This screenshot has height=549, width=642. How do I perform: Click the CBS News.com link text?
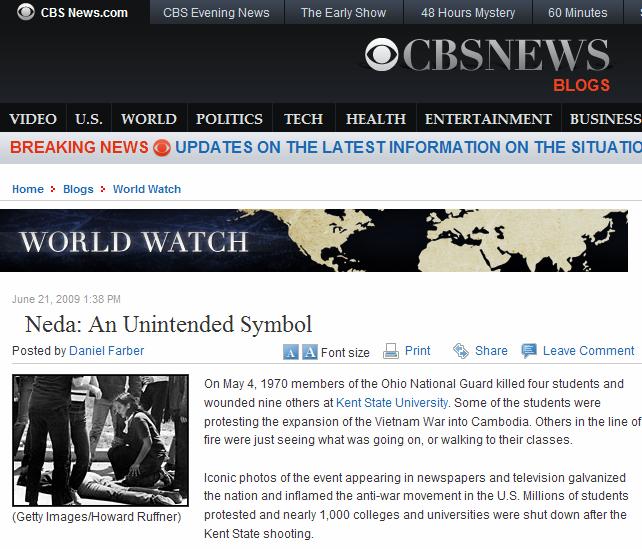(84, 13)
